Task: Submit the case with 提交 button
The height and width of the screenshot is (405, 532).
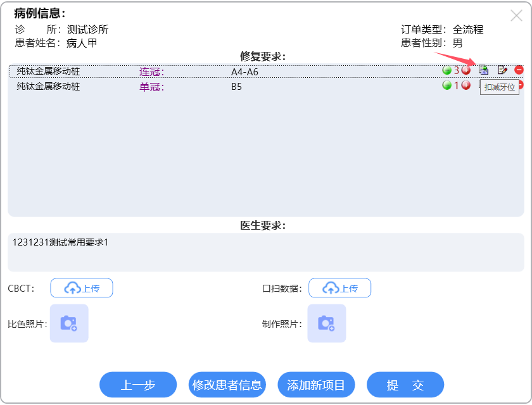Action: click(405, 385)
